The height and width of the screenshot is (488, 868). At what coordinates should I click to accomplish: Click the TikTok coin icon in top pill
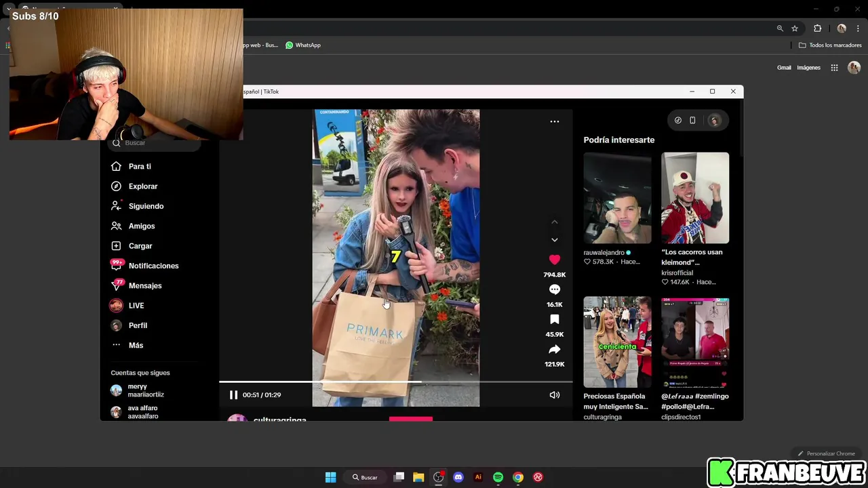pyautogui.click(x=678, y=121)
